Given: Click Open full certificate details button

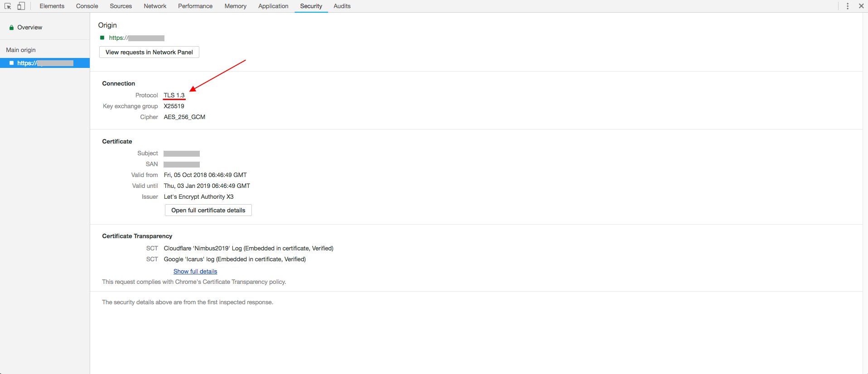Looking at the screenshot, I should pyautogui.click(x=208, y=210).
